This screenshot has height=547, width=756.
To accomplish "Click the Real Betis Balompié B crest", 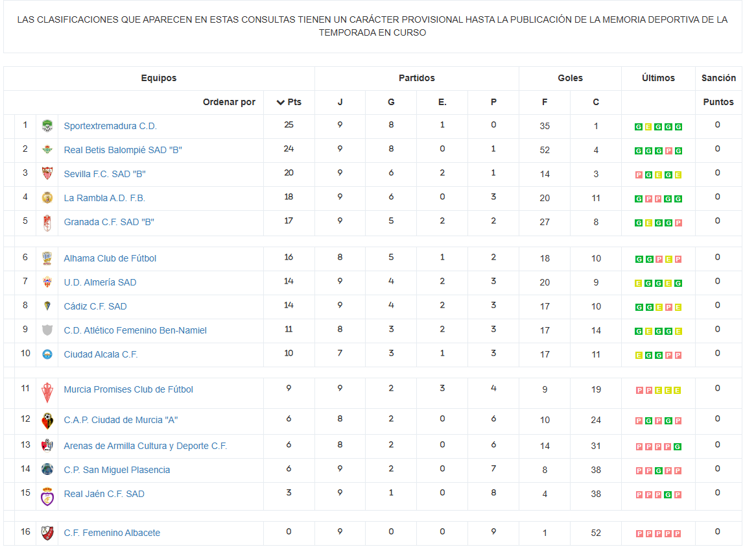I will tap(47, 150).
